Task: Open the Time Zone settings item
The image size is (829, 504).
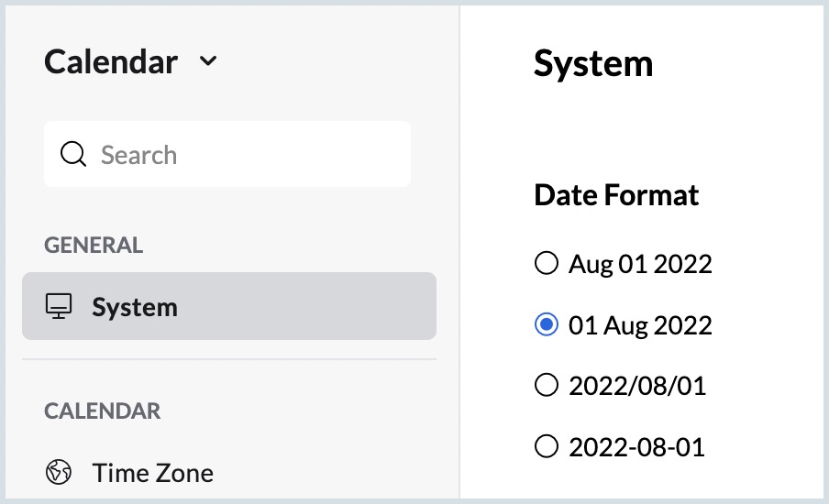Action: point(152,473)
